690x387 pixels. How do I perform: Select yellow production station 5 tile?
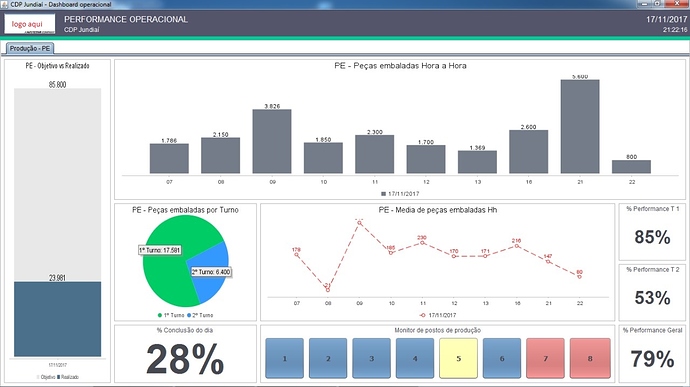(x=459, y=358)
